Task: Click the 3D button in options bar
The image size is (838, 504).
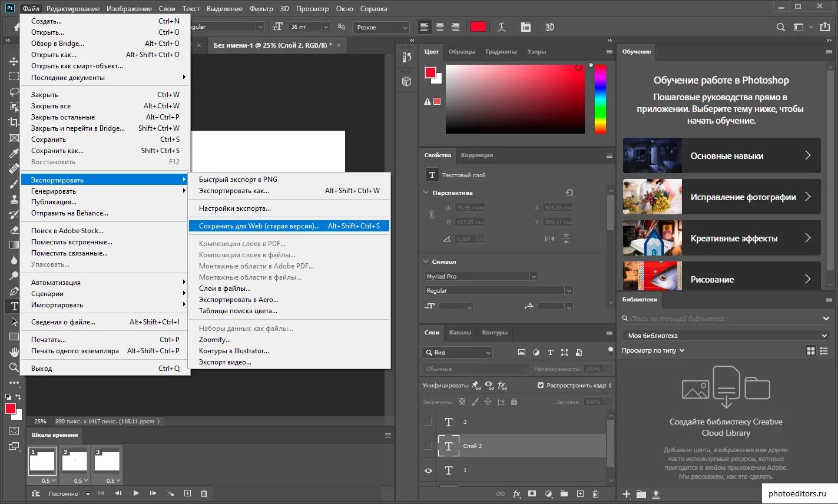Action: pos(549,27)
